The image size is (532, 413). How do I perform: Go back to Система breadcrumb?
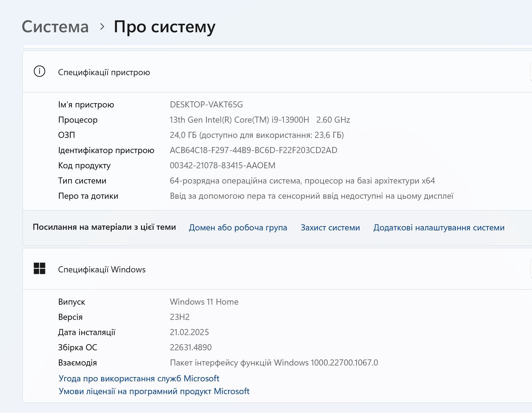(55, 27)
